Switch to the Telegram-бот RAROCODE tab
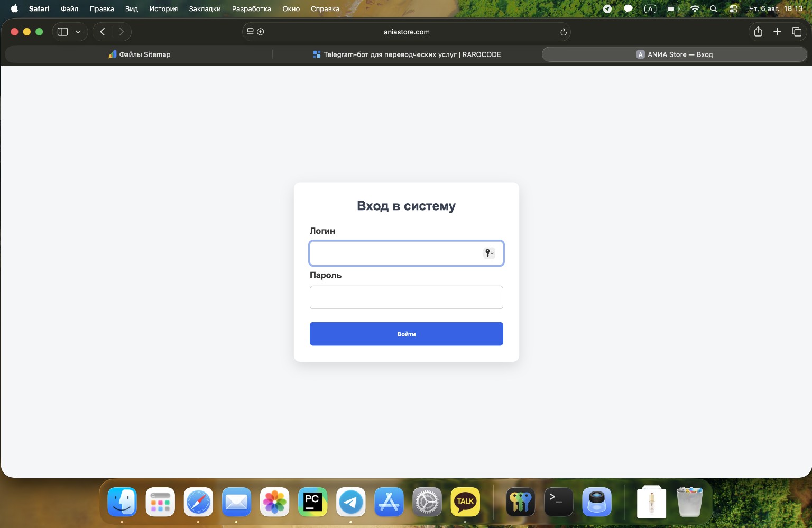 coord(407,54)
